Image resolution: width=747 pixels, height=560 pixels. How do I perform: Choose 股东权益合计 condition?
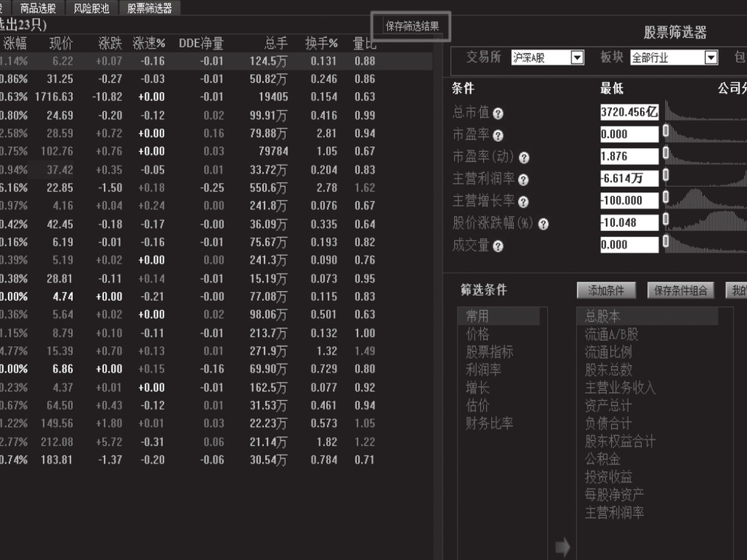[621, 442]
